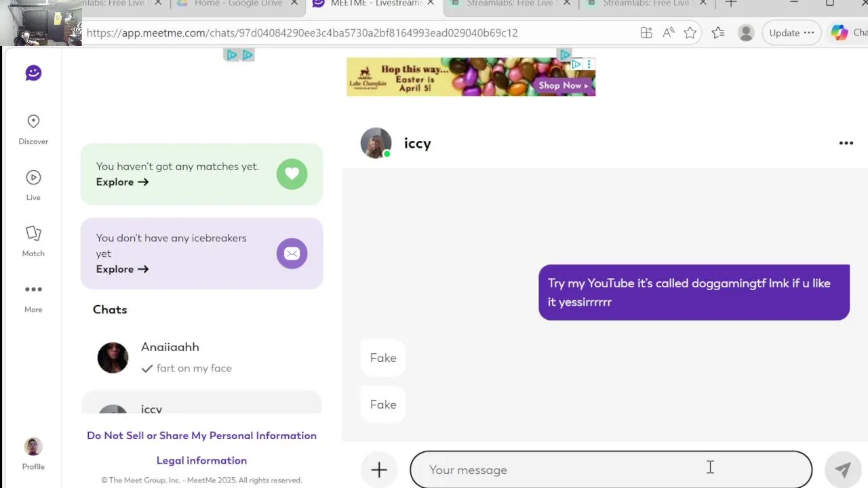This screenshot has height=488, width=868.
Task: Click the iccy name in chat header
Action: pyautogui.click(x=417, y=144)
